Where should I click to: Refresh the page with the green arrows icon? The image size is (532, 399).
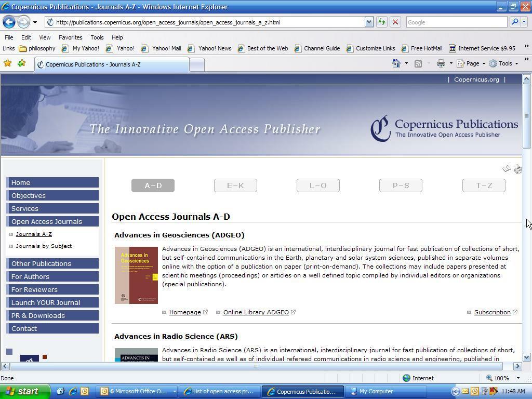pyautogui.click(x=382, y=22)
